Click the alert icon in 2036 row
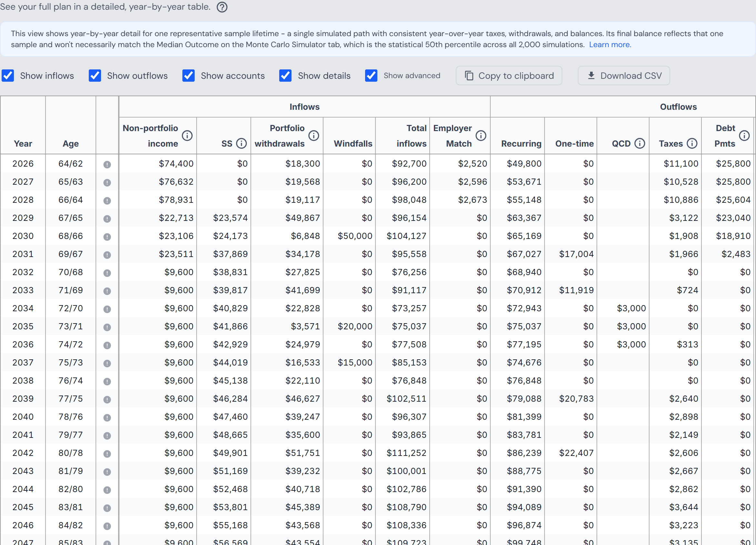This screenshot has height=545, width=756. tap(107, 345)
